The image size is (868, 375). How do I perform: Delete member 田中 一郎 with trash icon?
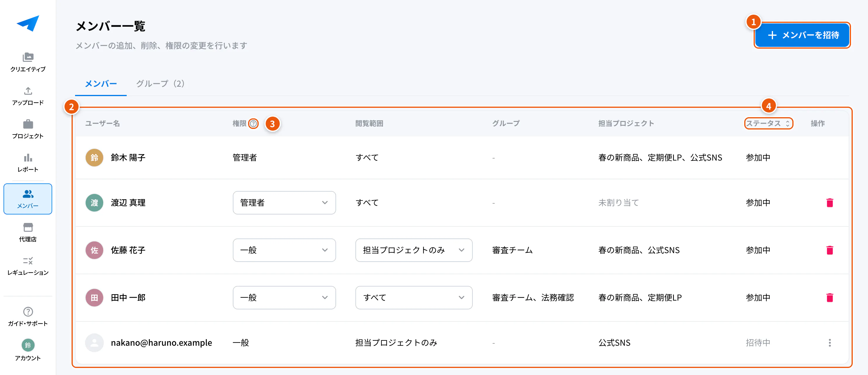[830, 298]
